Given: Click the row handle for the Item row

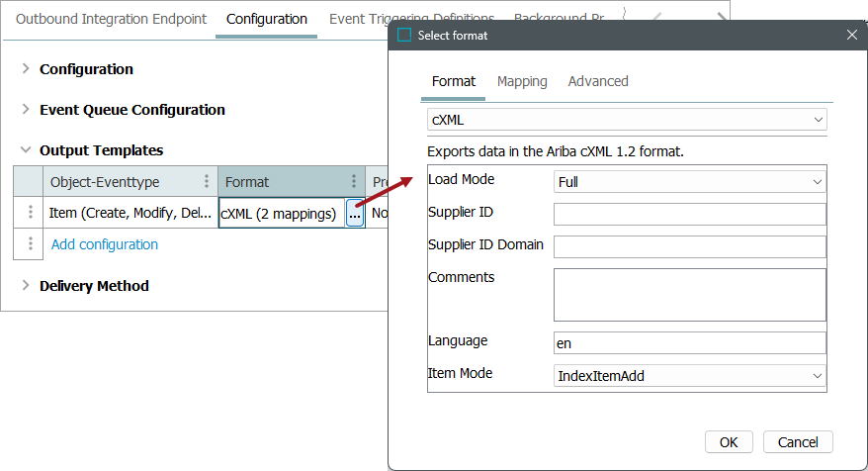Looking at the screenshot, I should (x=30, y=213).
